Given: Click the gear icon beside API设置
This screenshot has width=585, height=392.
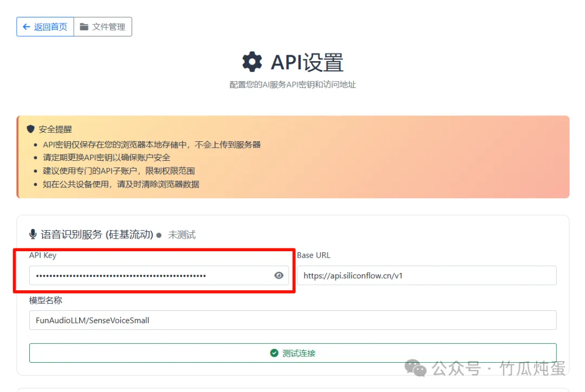Looking at the screenshot, I should (x=252, y=62).
